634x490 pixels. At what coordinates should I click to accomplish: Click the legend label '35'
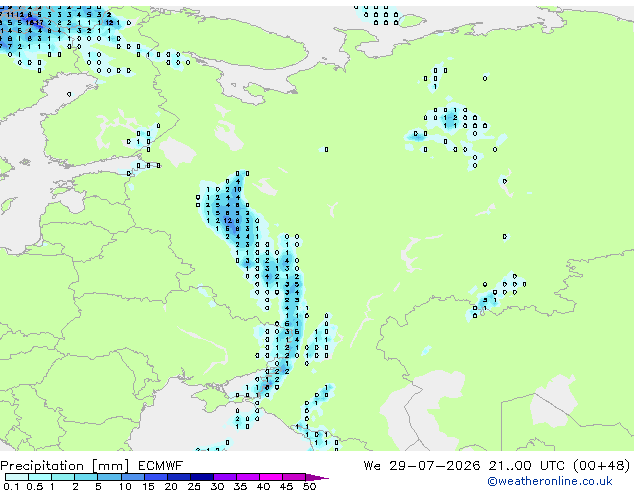[240, 486]
